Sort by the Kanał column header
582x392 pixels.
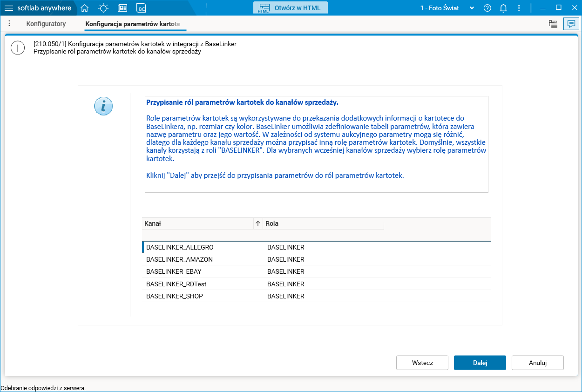(x=198, y=223)
